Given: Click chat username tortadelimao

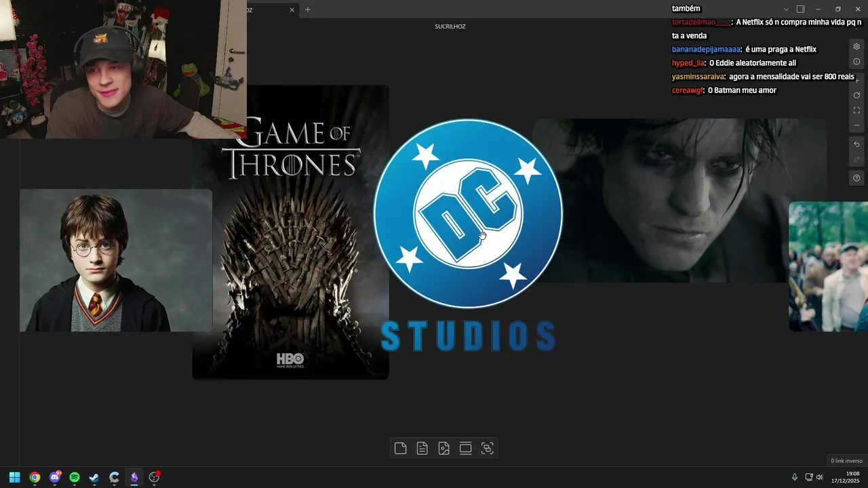Looking at the screenshot, I should tap(702, 22).
